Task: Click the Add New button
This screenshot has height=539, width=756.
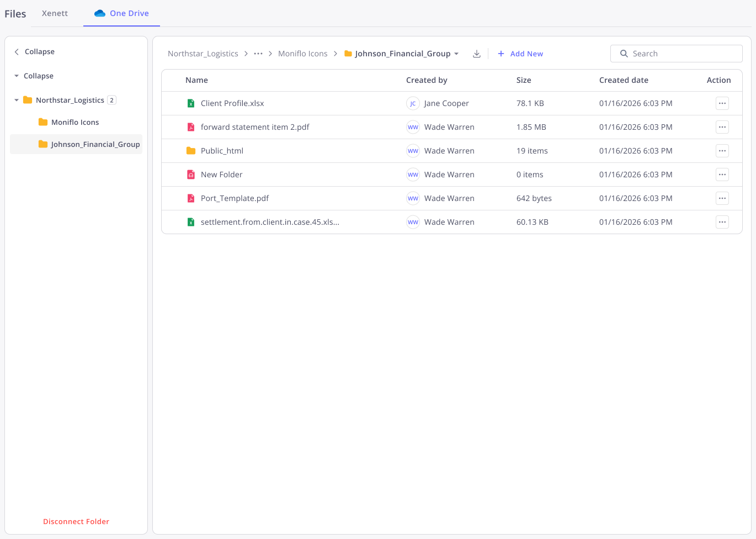Action: (520, 54)
